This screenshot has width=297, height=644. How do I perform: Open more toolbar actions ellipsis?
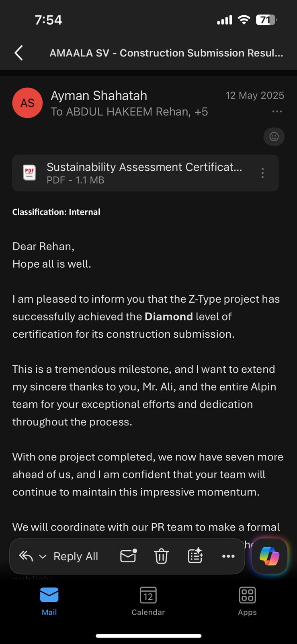[228, 556]
